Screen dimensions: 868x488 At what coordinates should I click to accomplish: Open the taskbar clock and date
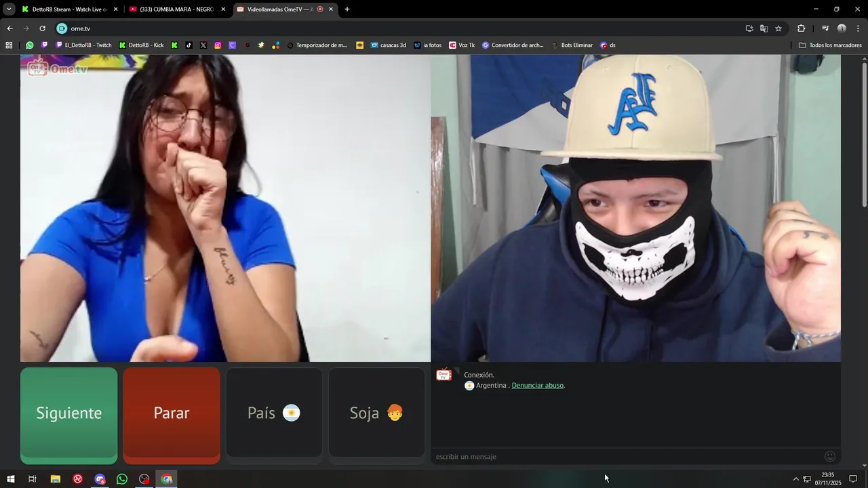point(828,479)
